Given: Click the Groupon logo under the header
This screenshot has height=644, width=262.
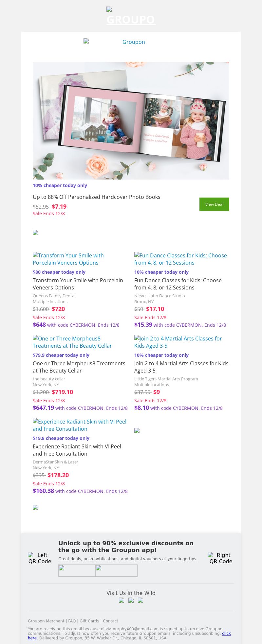Looking at the screenshot, I should pyautogui.click(x=131, y=42).
